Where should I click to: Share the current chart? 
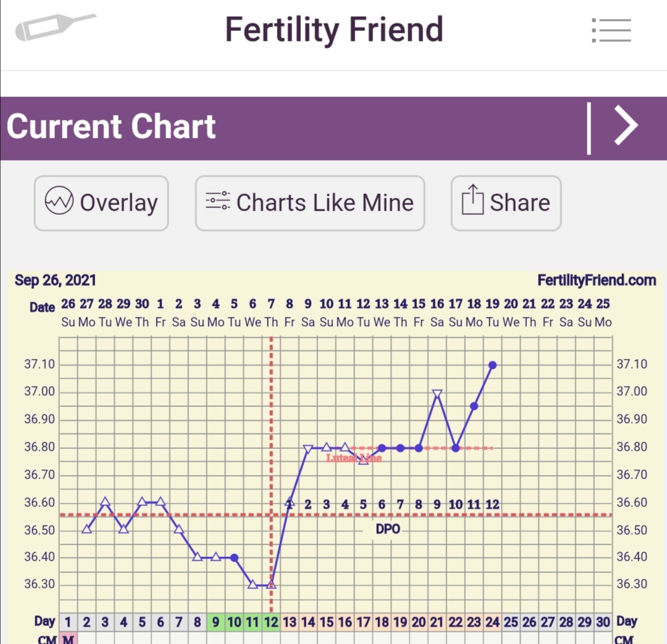pos(506,203)
